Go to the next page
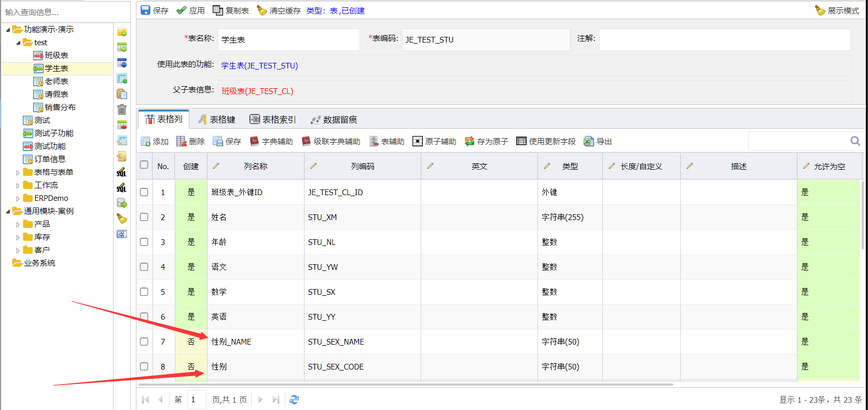 click(x=260, y=400)
